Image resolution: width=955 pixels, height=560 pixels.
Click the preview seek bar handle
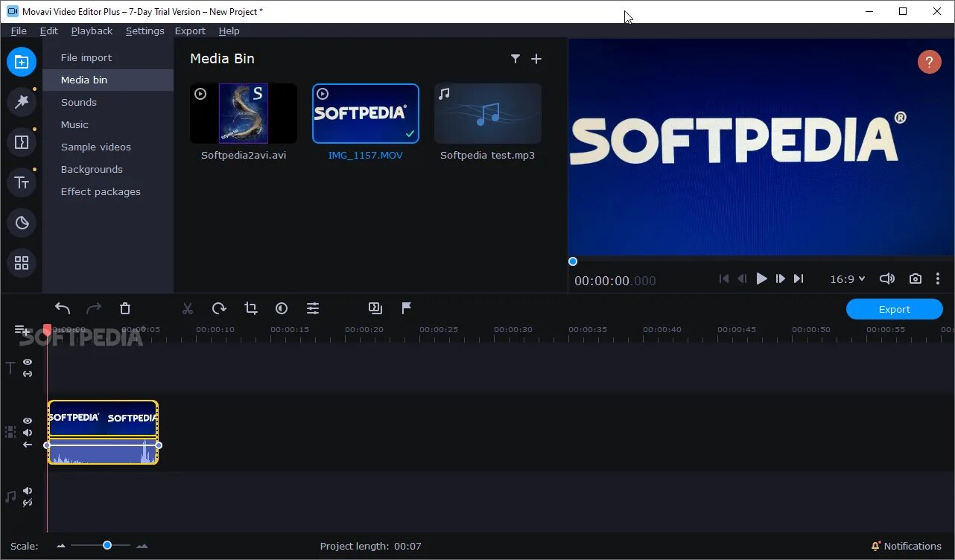click(x=573, y=261)
